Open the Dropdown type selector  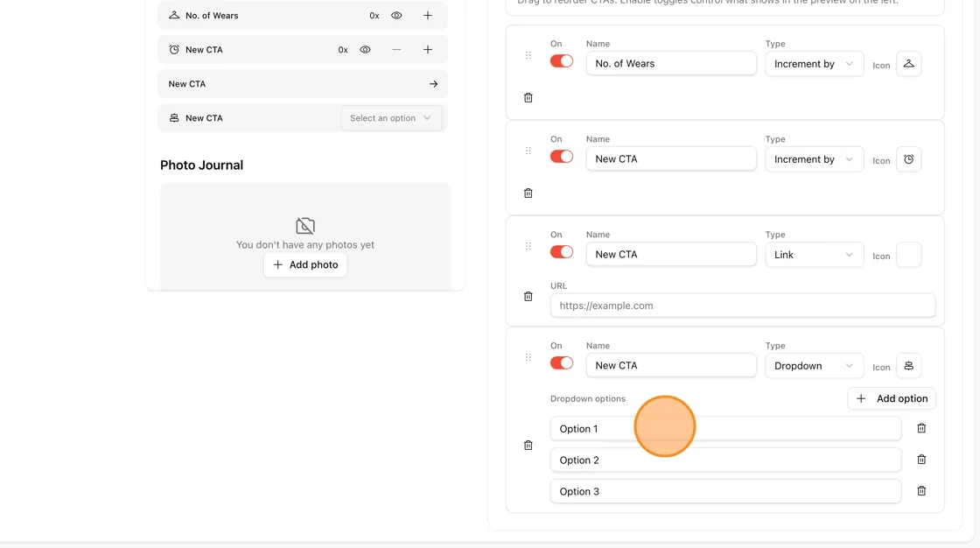[814, 366]
